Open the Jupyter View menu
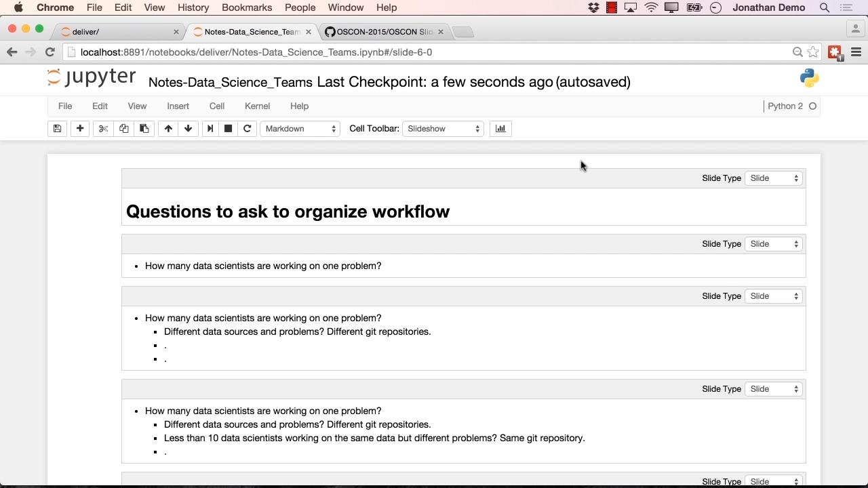The image size is (868, 488). pos(137,106)
